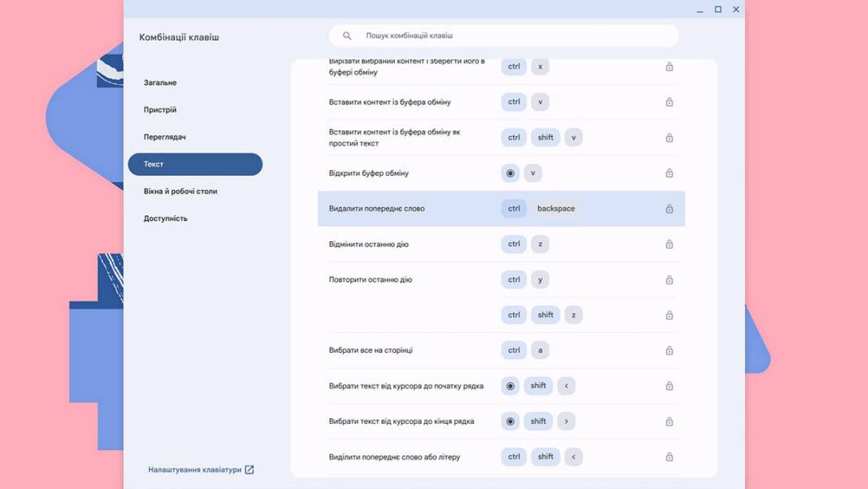The image size is (868, 489).
Task: Click lock icon for 'Відмінити останню дію'
Action: [x=669, y=244]
